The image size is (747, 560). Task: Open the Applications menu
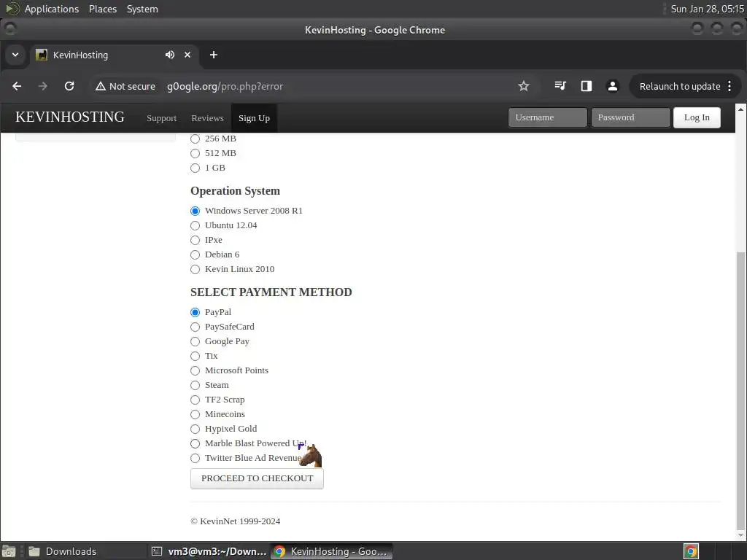click(52, 9)
